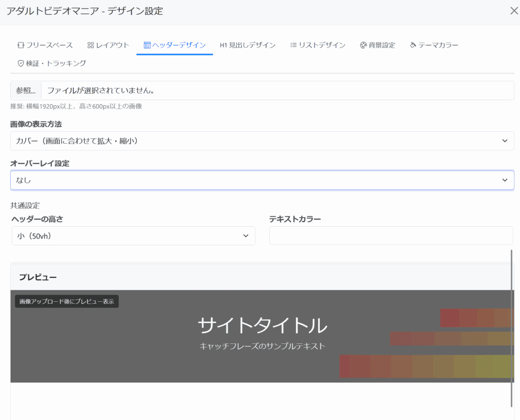Switch to the 背景設定 tab
Image resolution: width=520 pixels, height=420 pixels.
click(x=378, y=45)
